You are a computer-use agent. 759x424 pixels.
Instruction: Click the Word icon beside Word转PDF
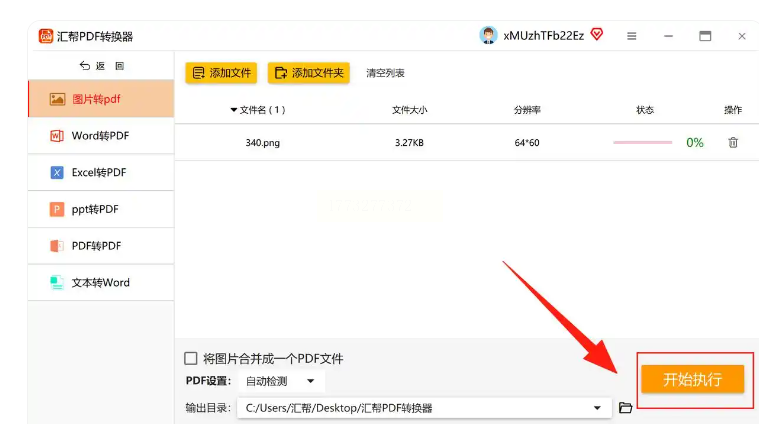click(x=57, y=136)
